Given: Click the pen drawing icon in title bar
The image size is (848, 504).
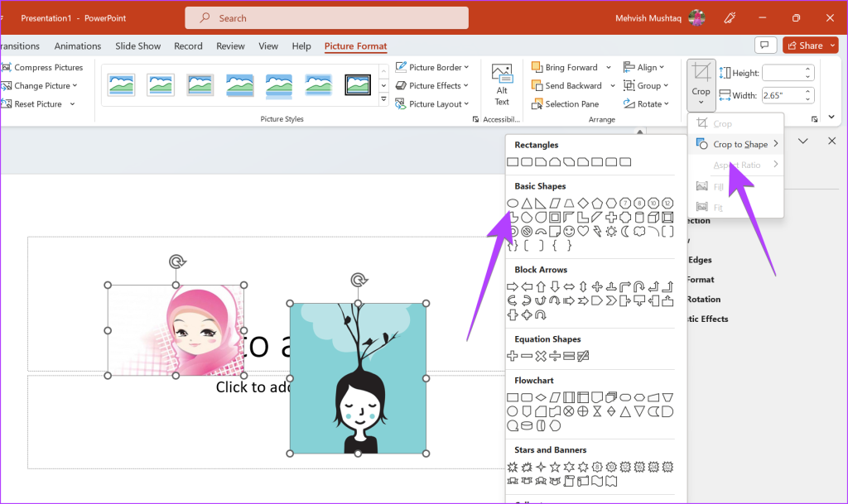Looking at the screenshot, I should pos(730,18).
